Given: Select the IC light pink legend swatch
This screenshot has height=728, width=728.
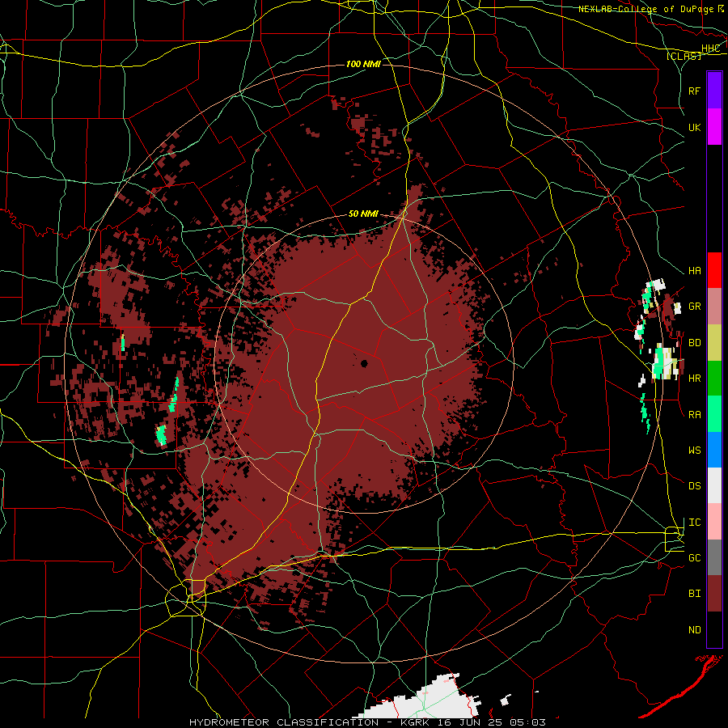Looking at the screenshot, I should click(x=714, y=522).
